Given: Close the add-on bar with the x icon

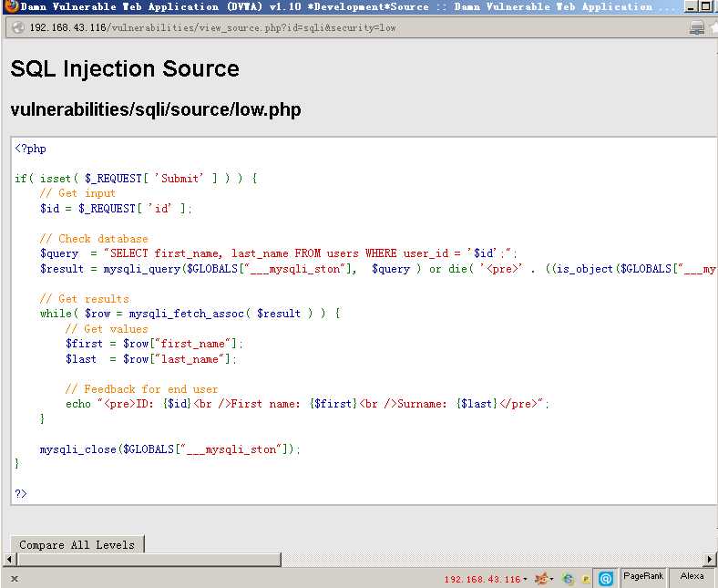Looking at the screenshot, I should coord(15,579).
